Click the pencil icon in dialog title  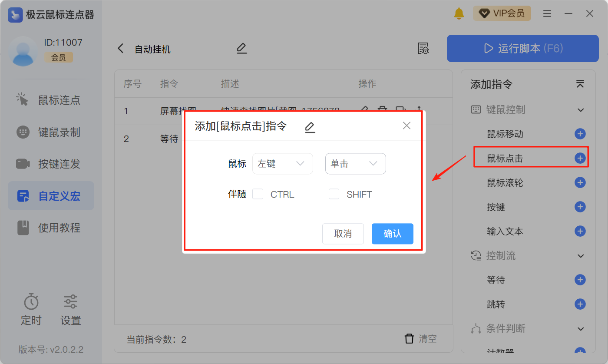pyautogui.click(x=310, y=127)
